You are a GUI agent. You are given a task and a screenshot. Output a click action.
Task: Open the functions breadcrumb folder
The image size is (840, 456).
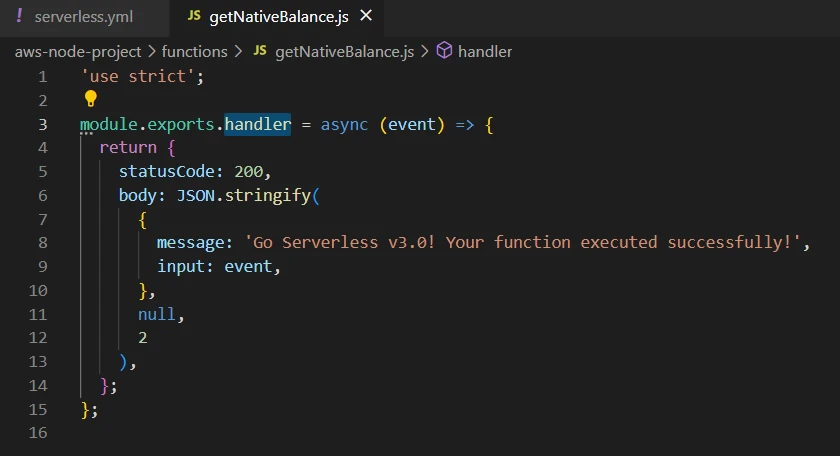coord(195,50)
